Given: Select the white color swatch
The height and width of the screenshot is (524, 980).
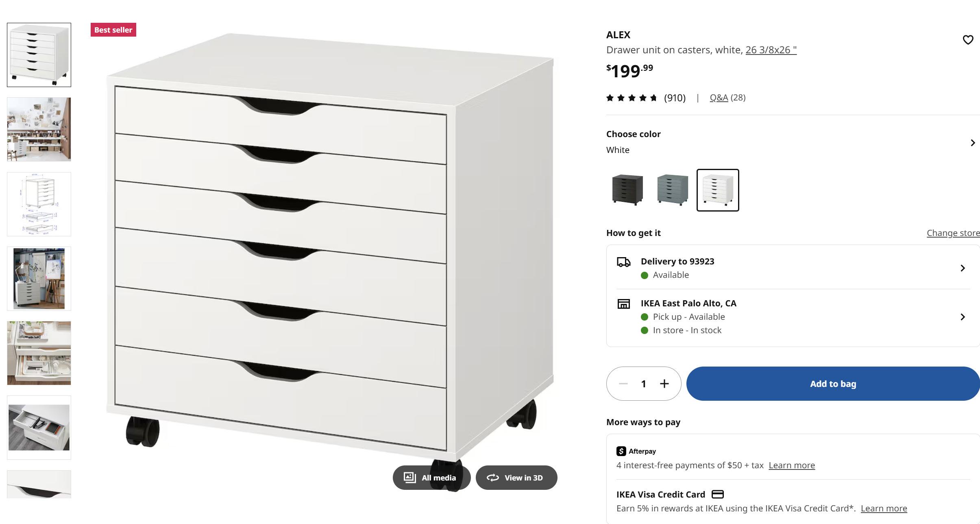Looking at the screenshot, I should pos(718,190).
